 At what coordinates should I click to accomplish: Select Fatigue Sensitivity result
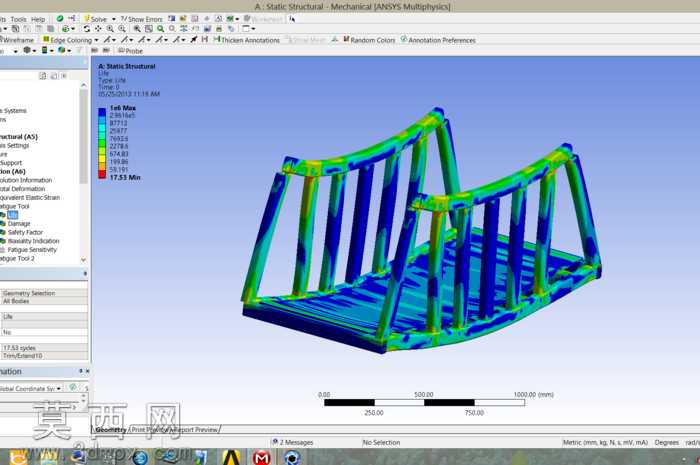pos(32,250)
